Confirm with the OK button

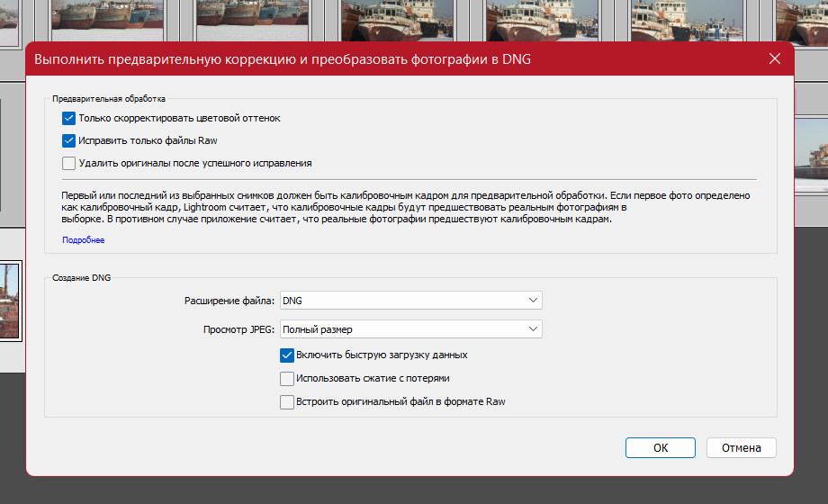pyautogui.click(x=660, y=447)
